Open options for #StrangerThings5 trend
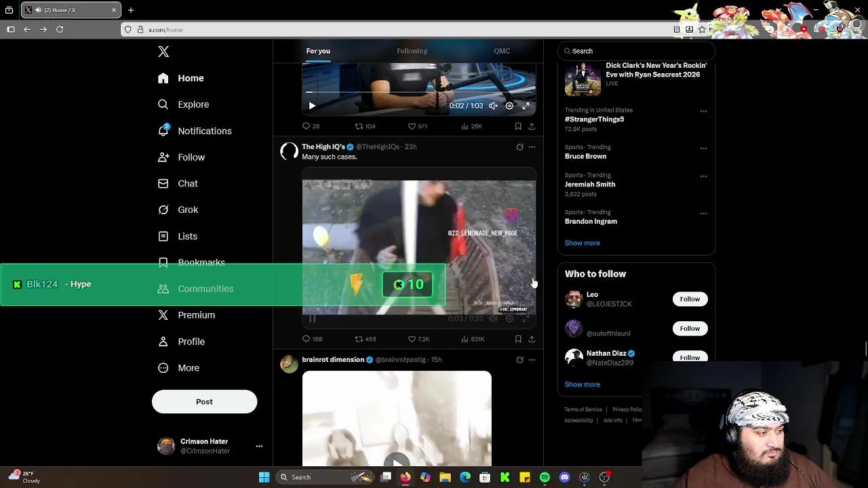 click(x=703, y=111)
